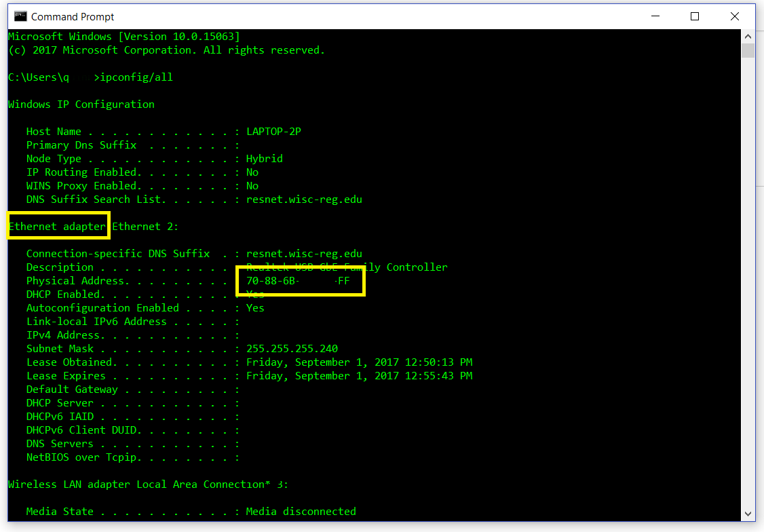The image size is (764, 532).
Task: Click the ipconfig/all command text
Action: click(136, 77)
